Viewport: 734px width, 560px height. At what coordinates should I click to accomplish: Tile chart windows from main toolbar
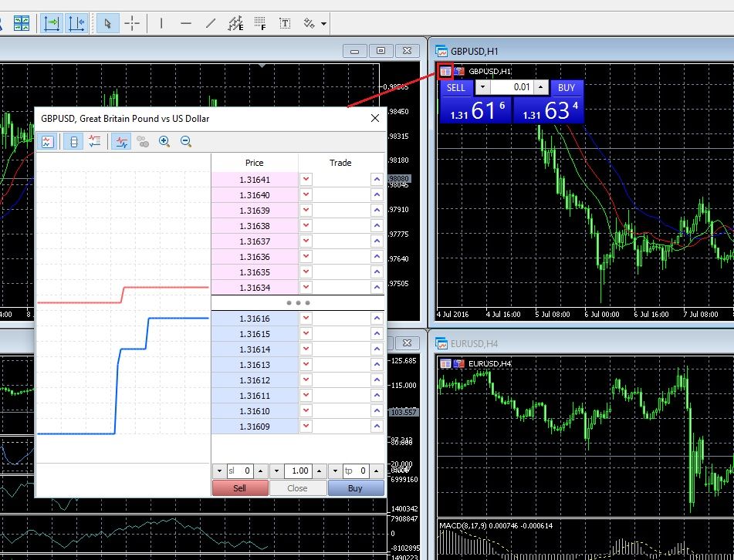tap(22, 23)
